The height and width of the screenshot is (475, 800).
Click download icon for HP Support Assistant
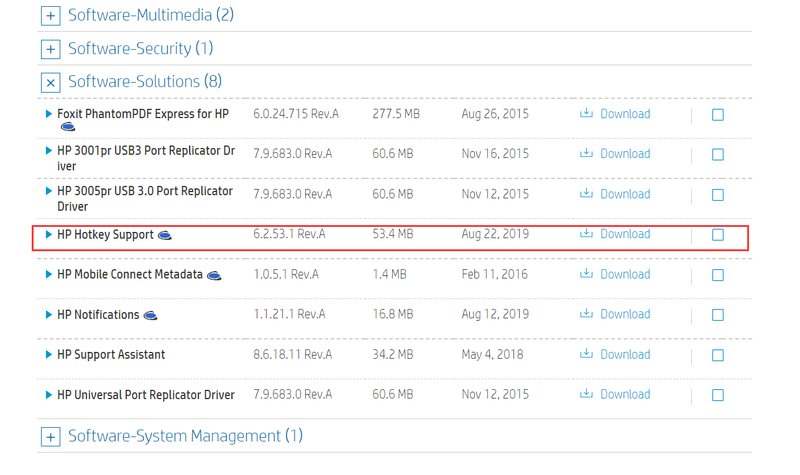586,354
